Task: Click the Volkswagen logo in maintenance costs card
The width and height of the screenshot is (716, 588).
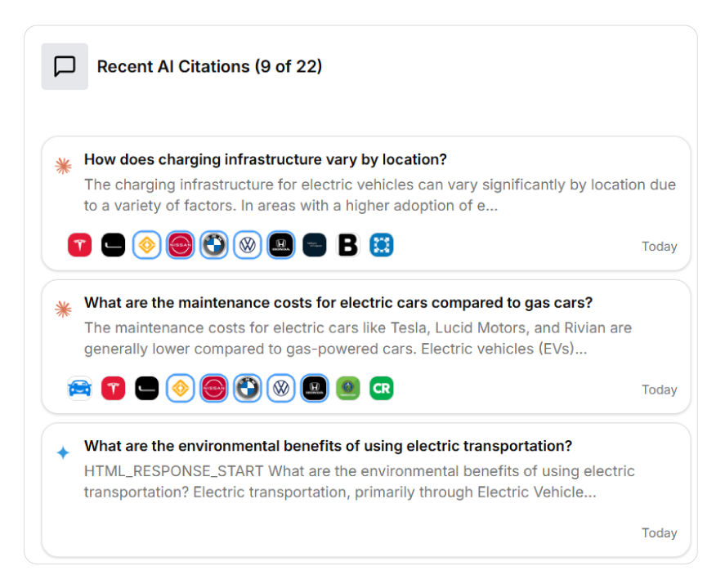Action: [x=281, y=389]
